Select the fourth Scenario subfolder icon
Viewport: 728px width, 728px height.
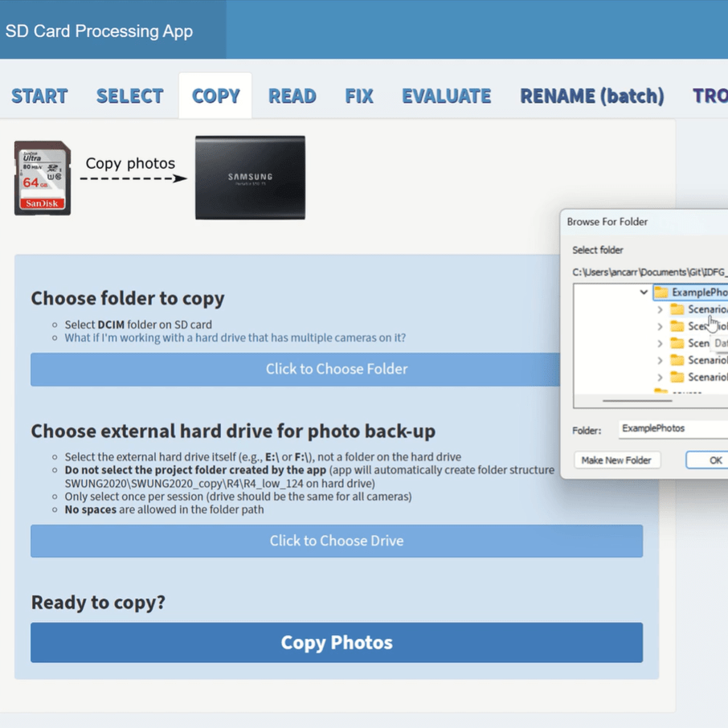tap(677, 360)
